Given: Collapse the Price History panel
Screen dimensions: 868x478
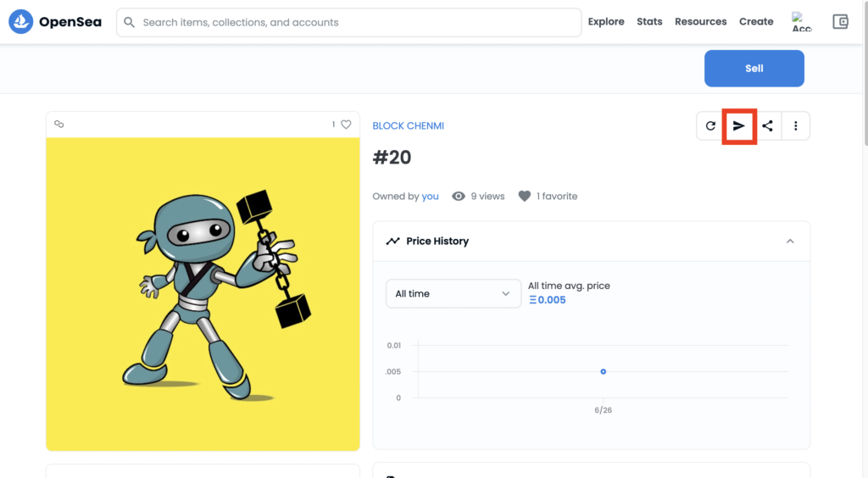Looking at the screenshot, I should [790, 242].
